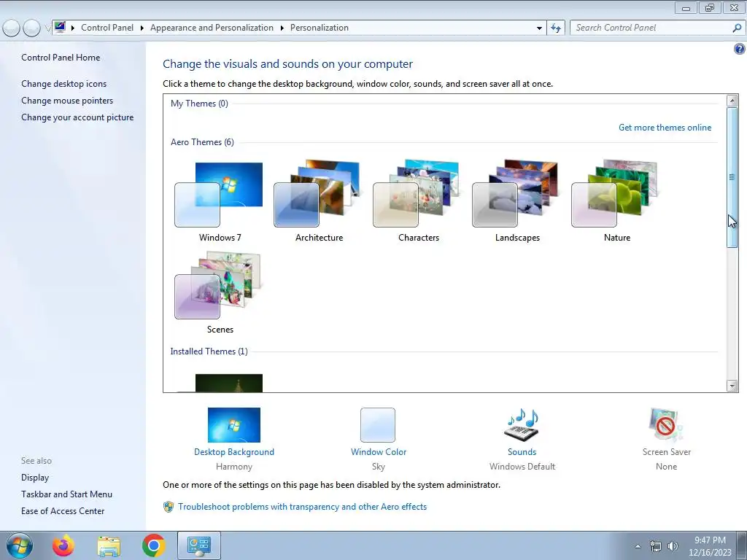Viewport: 747px width, 560px height.
Task: Launch Google Chrome from taskbar
Action: click(x=153, y=545)
